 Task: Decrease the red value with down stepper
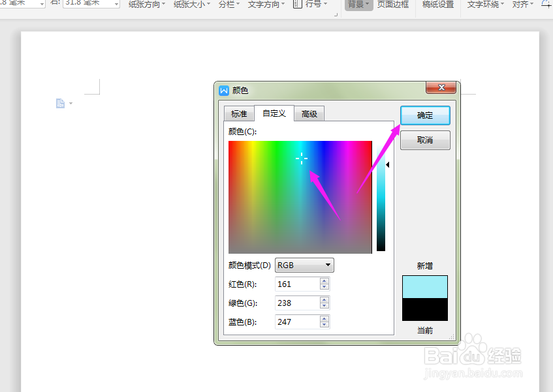coord(324,287)
